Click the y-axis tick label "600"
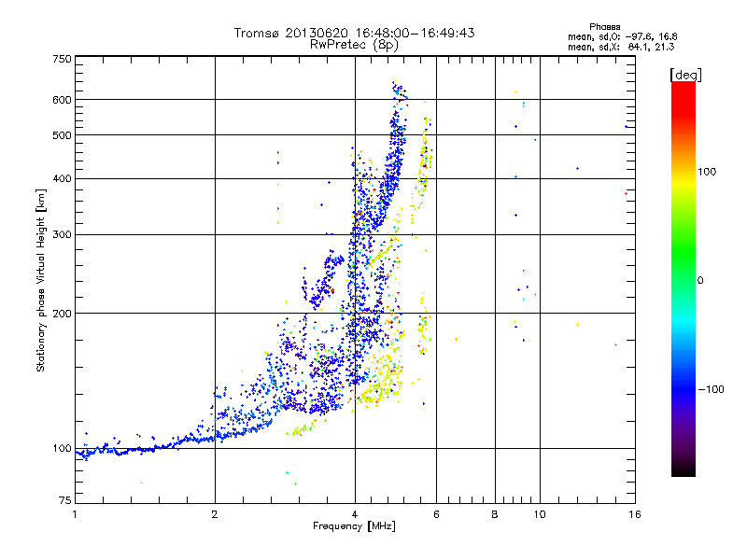 pos(62,100)
